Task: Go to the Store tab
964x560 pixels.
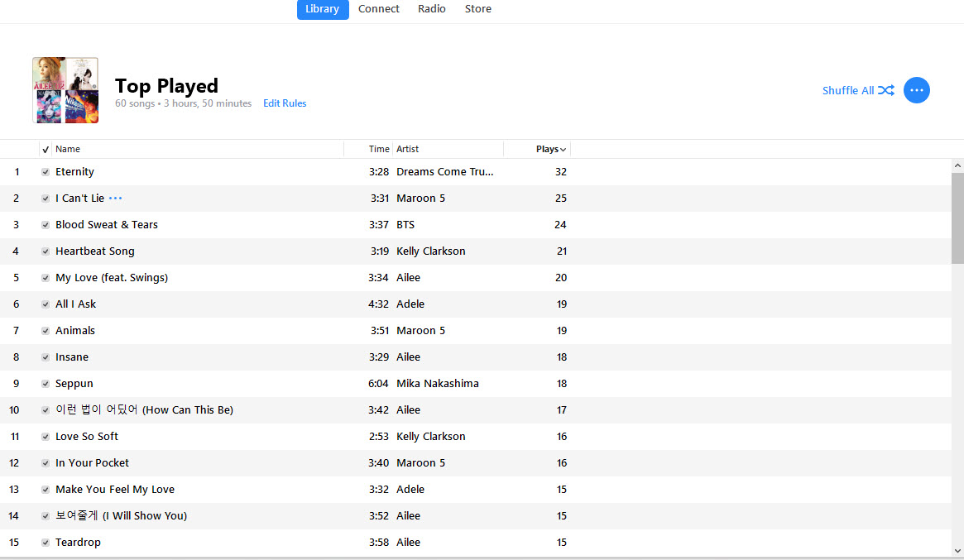Action: pos(477,9)
